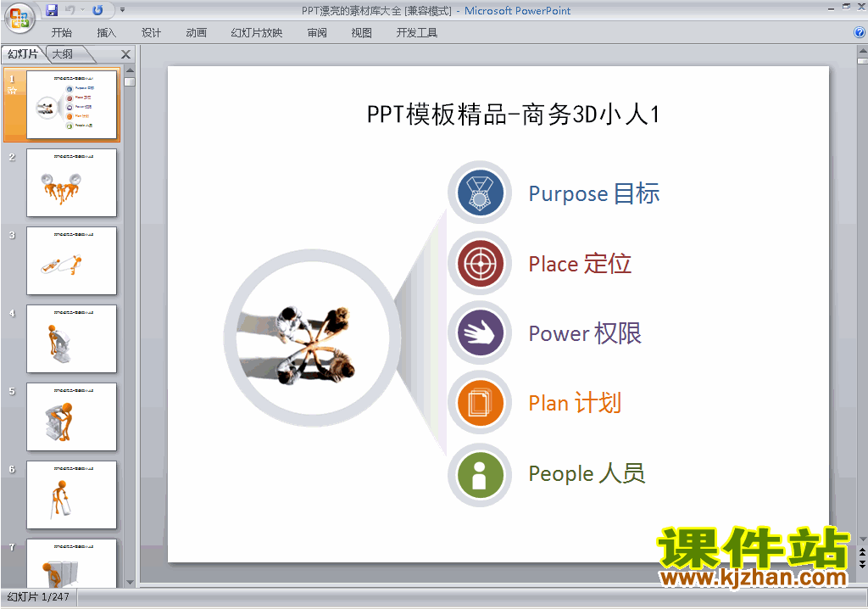Click the Next Slide double-arrow button
The height and width of the screenshot is (609, 868).
[862, 564]
